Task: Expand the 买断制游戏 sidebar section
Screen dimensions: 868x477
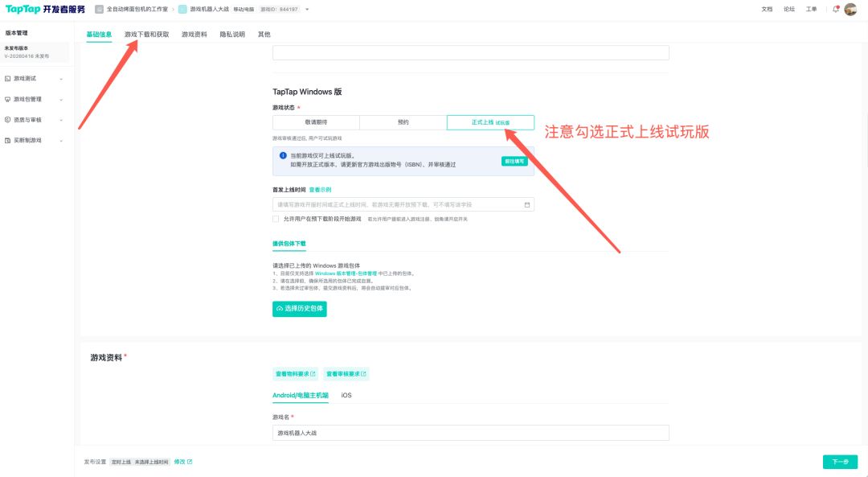Action: click(61, 141)
